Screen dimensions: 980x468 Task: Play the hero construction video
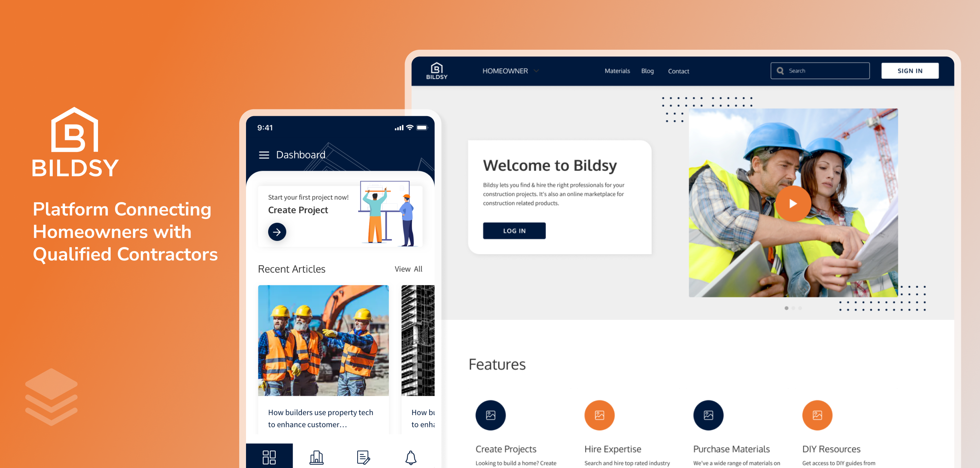tap(793, 204)
